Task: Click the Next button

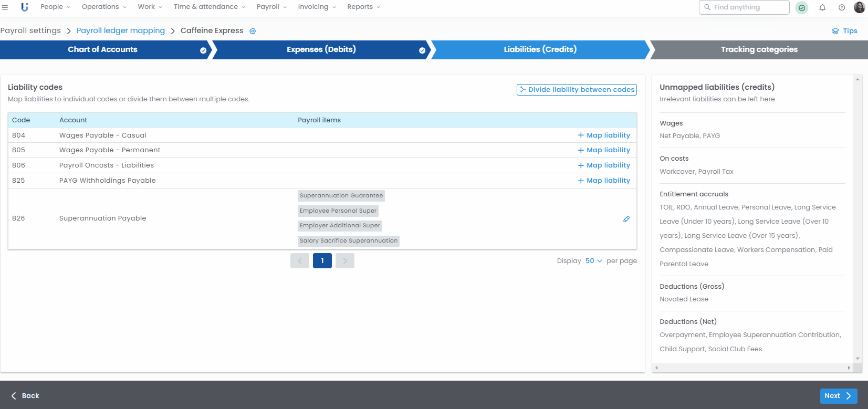Action: tap(838, 396)
